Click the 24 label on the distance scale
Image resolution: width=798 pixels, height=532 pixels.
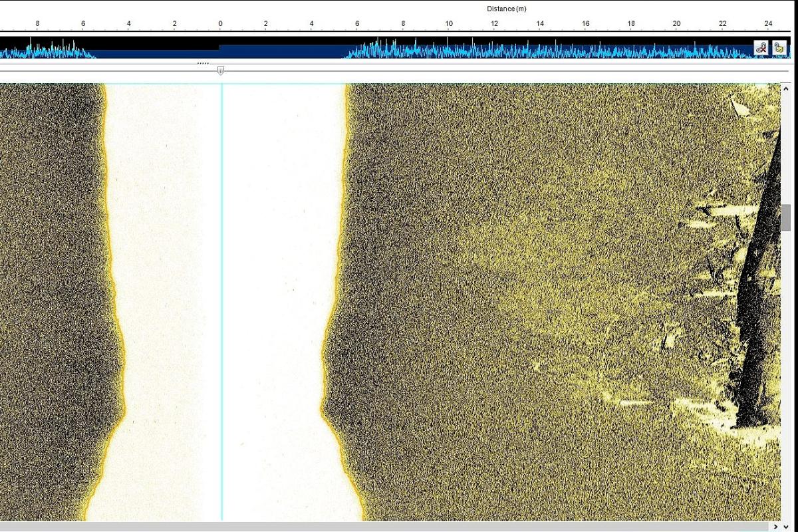click(x=768, y=23)
